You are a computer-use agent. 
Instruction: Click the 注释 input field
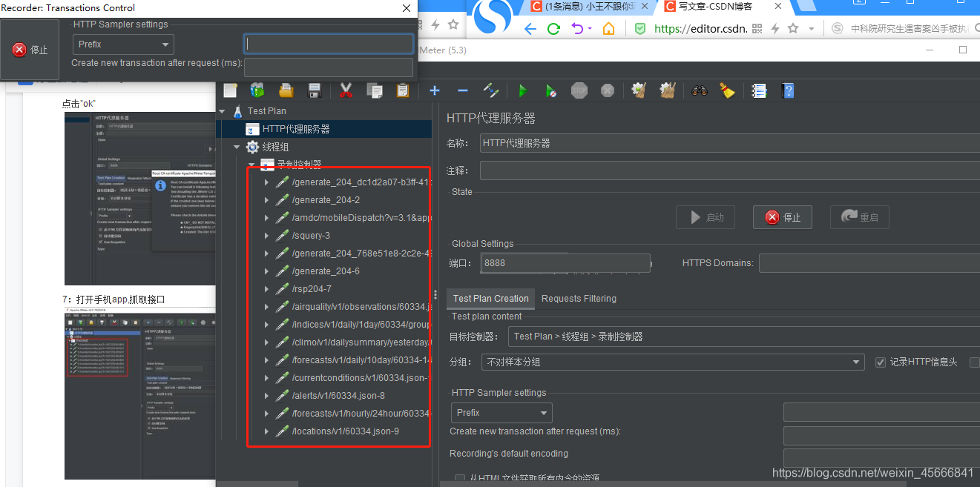click(729, 171)
